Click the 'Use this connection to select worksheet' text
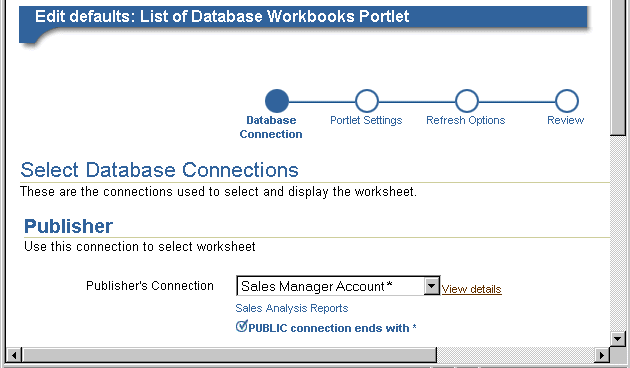 pos(140,246)
